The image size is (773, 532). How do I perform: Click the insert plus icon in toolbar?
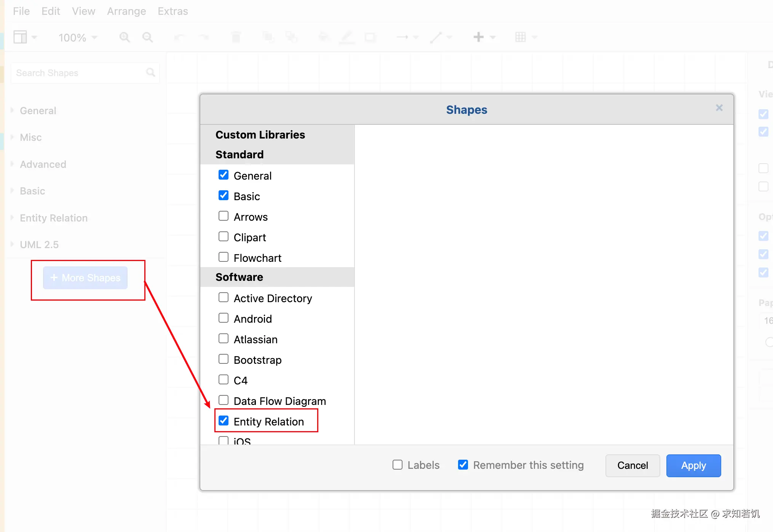tap(479, 37)
